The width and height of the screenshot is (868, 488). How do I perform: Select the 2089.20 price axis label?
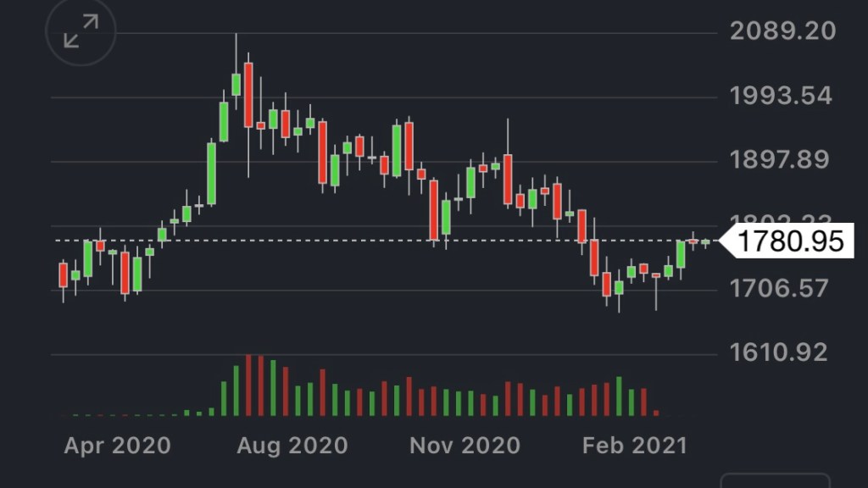782,31
